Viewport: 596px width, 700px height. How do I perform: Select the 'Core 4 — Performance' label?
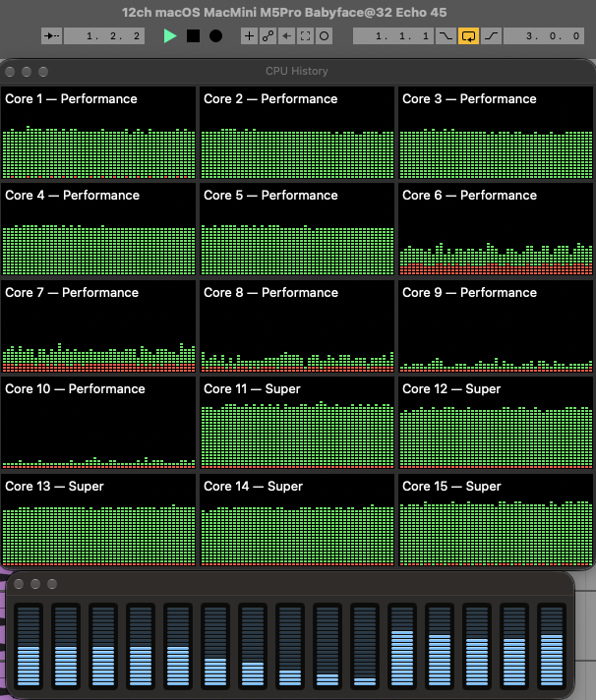pyautogui.click(x=73, y=195)
